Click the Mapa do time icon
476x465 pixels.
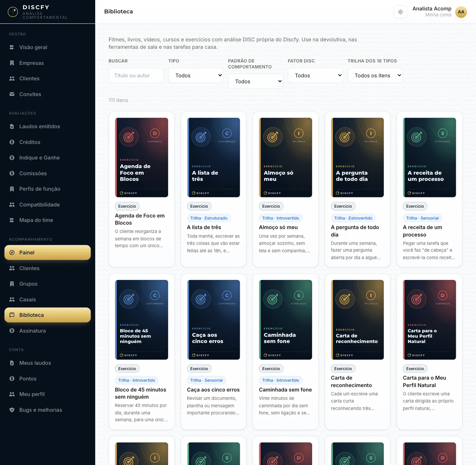pos(12,220)
